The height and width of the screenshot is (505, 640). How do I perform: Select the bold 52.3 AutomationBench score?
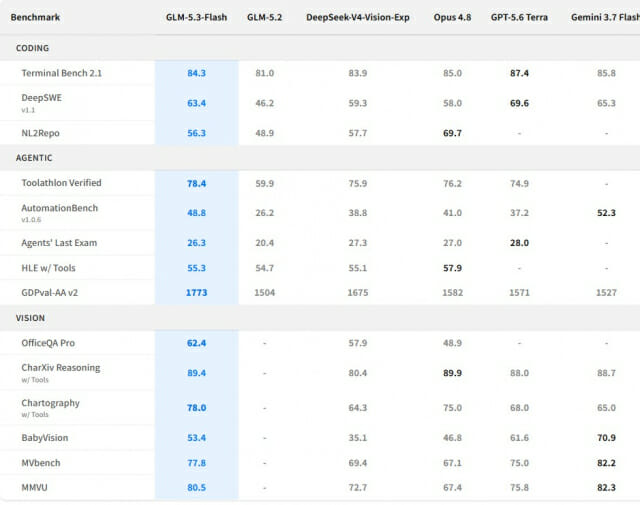point(606,213)
